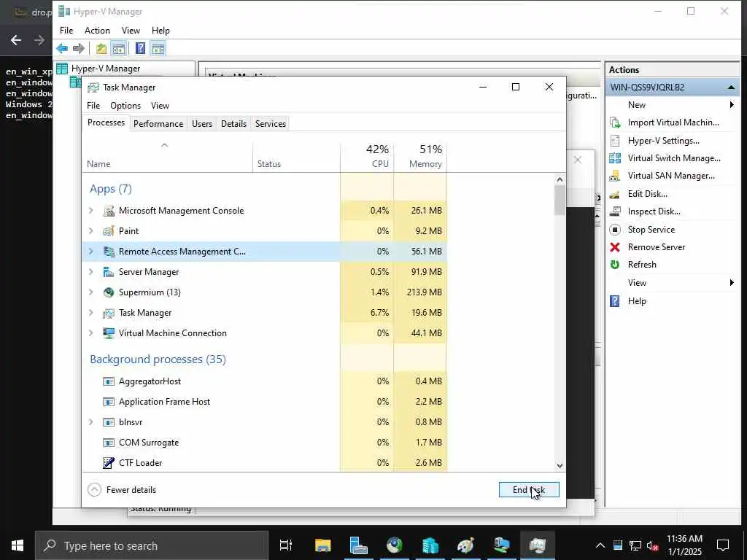
Task: Click the up-one-level folder toolbar icon
Action: pos(101,49)
